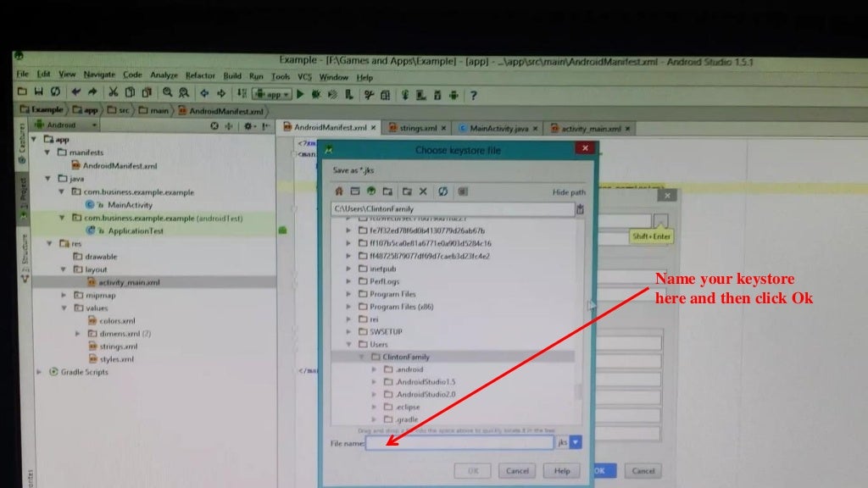The height and width of the screenshot is (488, 868).
Task: Click the Help question mark icon
Action: [x=473, y=96]
